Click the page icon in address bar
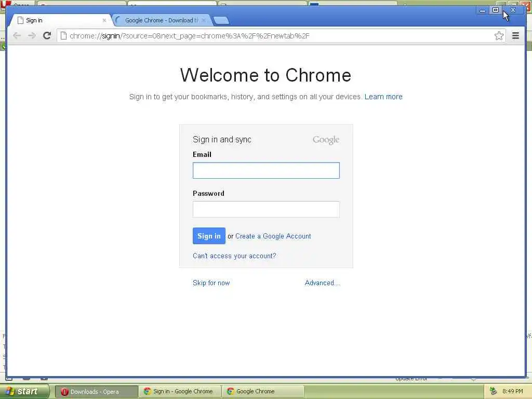The image size is (532, 399). click(63, 36)
